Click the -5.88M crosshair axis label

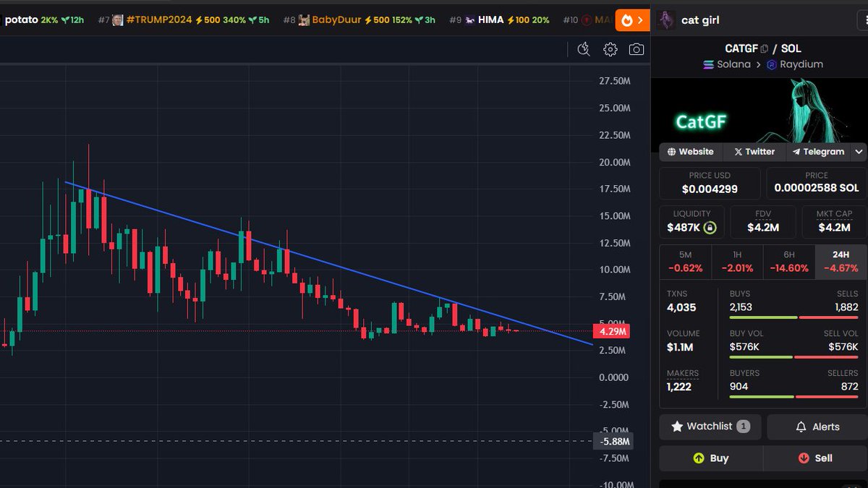613,441
